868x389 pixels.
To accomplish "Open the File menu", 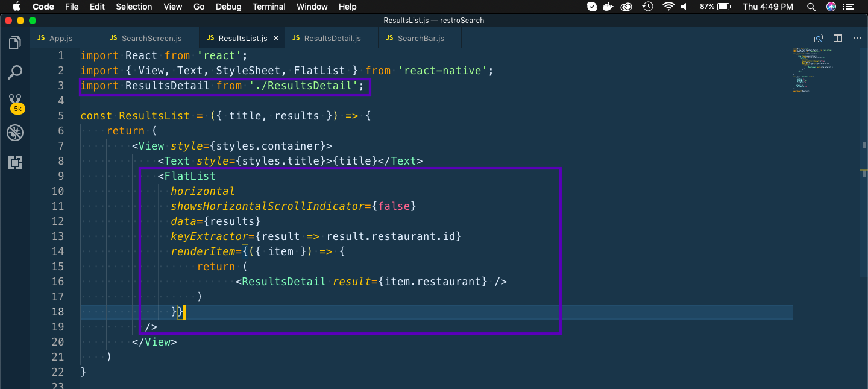I will point(72,7).
